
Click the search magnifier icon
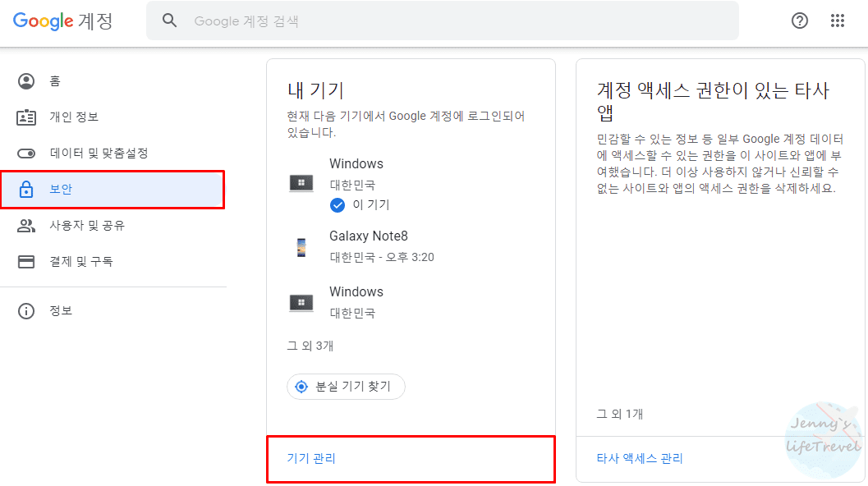pyautogui.click(x=169, y=21)
